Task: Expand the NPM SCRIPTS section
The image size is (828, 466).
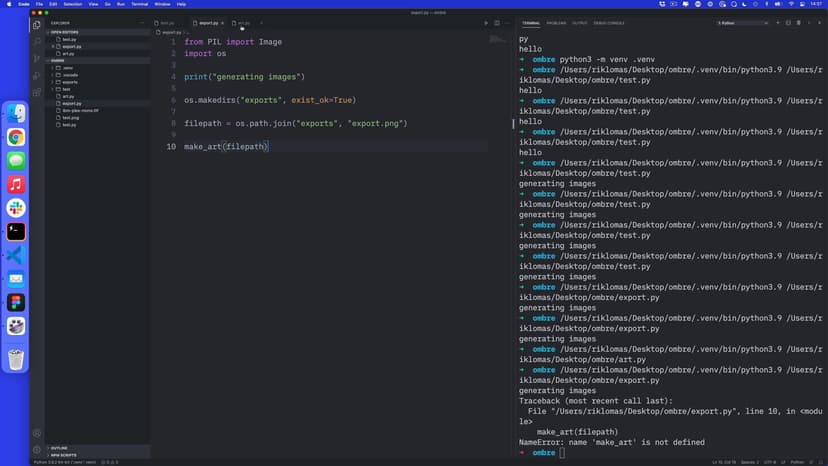Action: (x=64, y=455)
